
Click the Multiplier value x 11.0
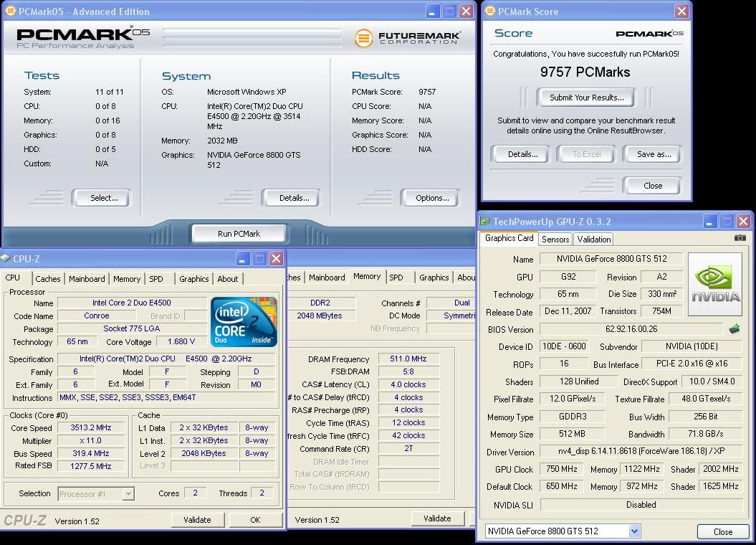click(x=90, y=441)
